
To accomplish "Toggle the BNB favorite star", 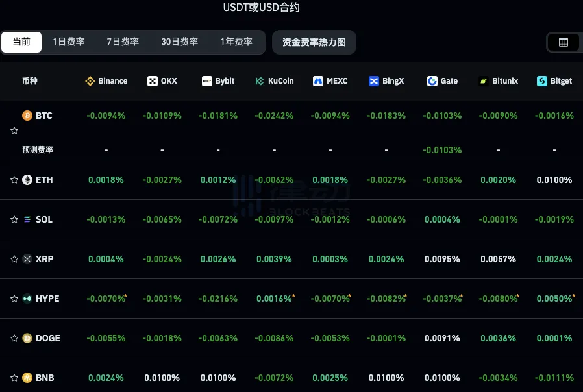I will pos(14,378).
